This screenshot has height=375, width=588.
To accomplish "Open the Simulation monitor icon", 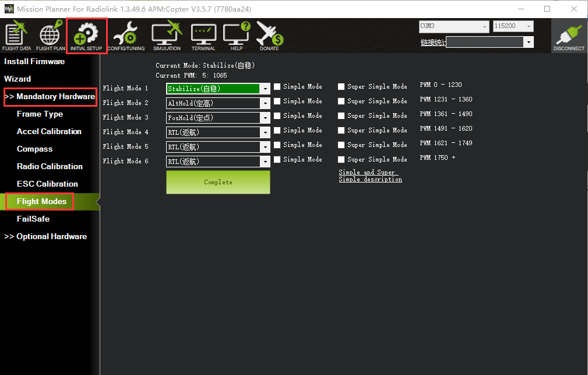I will click(x=167, y=35).
